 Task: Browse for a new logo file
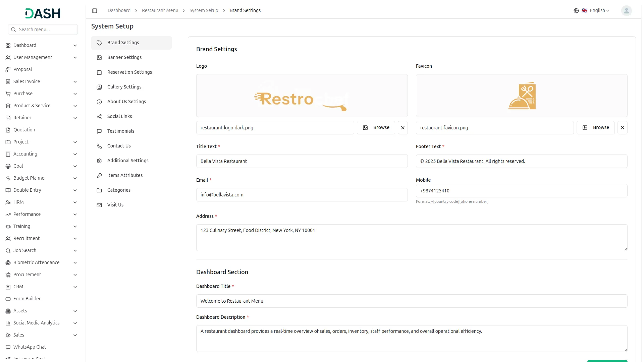tap(376, 128)
